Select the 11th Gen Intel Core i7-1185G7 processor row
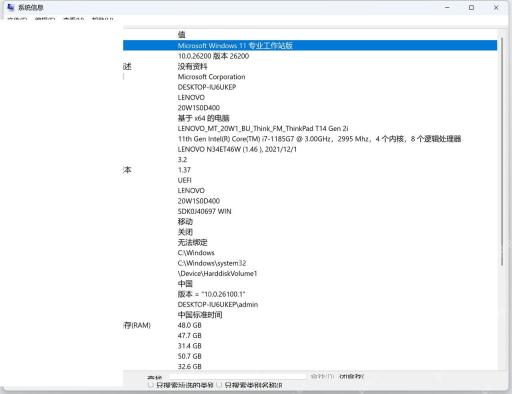 [x=319, y=139]
